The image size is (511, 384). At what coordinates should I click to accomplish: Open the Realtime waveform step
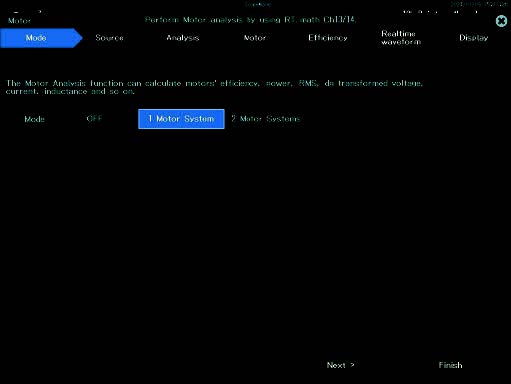[x=401, y=38]
